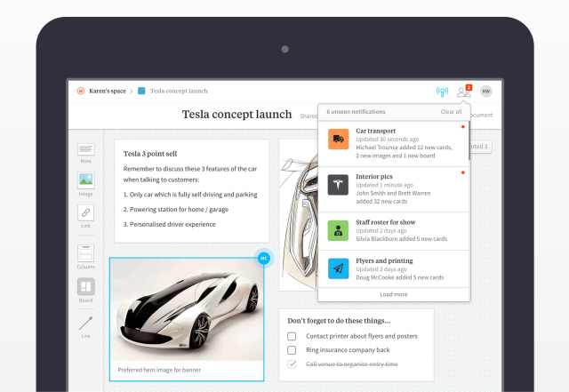Select the white concept car image card
The width and height of the screenshot is (569, 392).
click(187, 319)
